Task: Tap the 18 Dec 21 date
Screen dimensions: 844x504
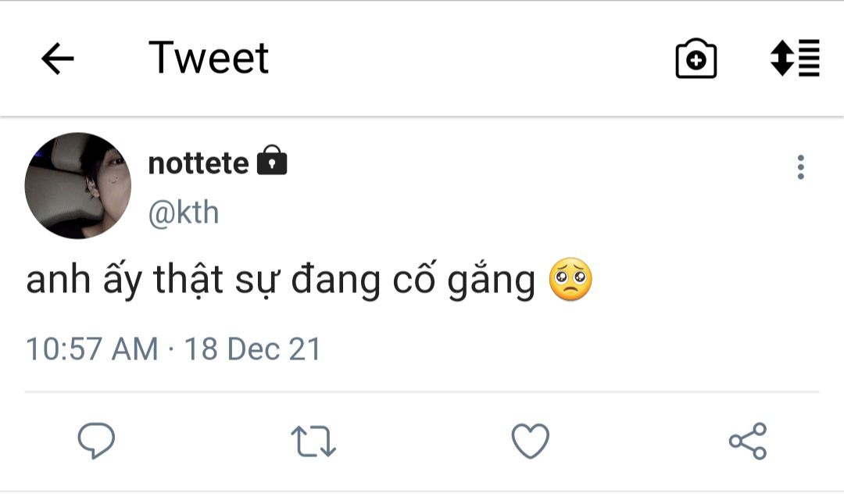Action: click(x=252, y=349)
